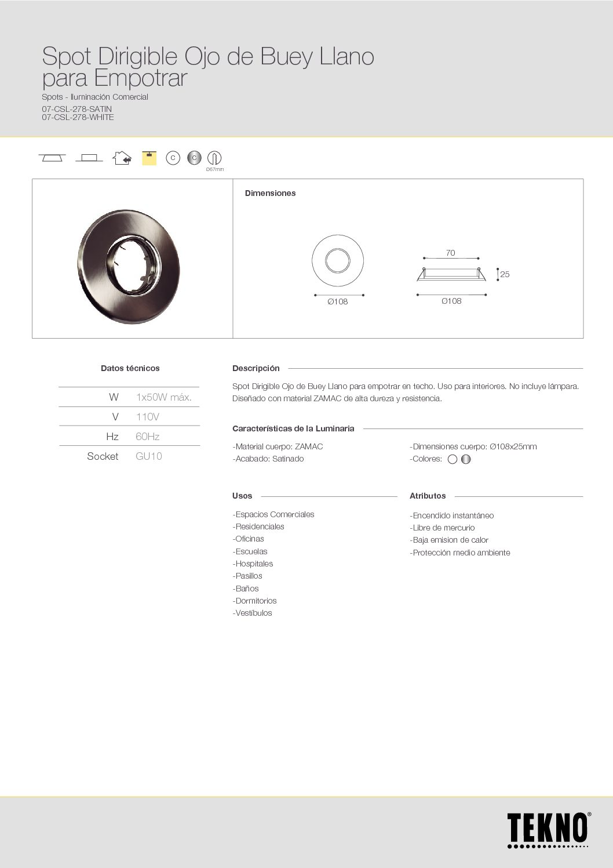This screenshot has width=613, height=868.
Task: Click the yellow ceiling-mount icon
Action: point(149,158)
